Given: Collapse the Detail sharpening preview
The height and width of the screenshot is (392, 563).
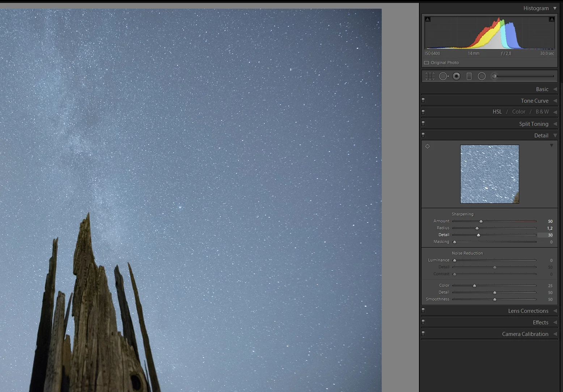Looking at the screenshot, I should coord(551,145).
